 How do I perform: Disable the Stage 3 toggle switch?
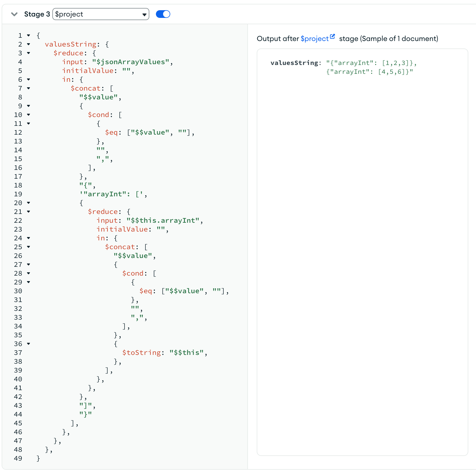pyautogui.click(x=163, y=14)
